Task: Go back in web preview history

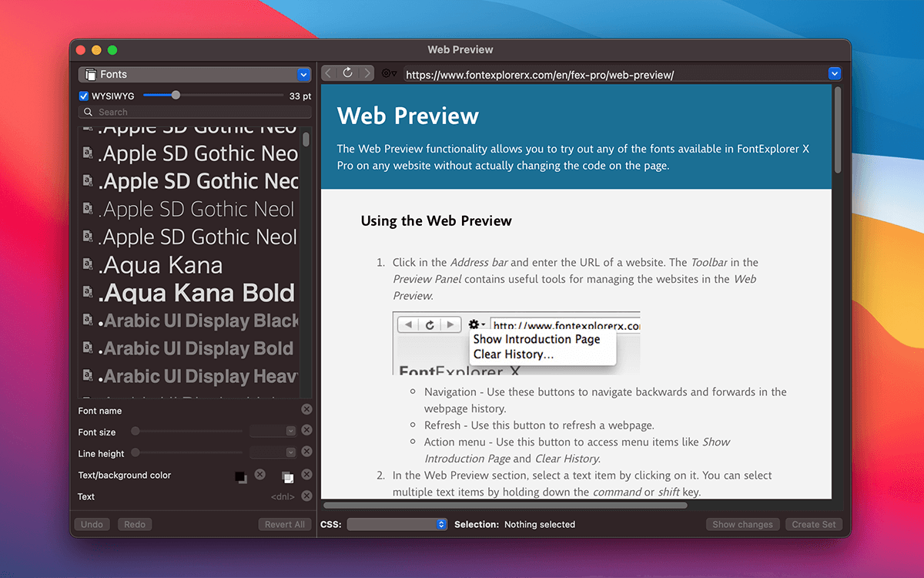Action: click(329, 73)
